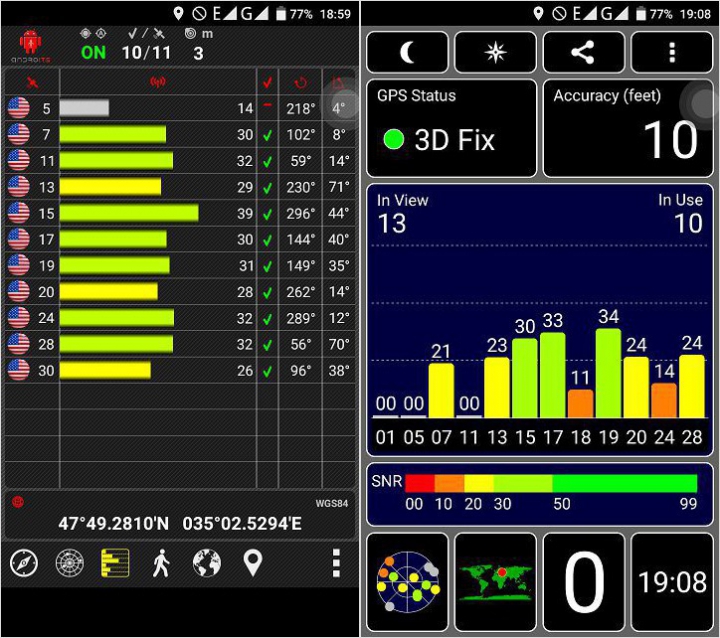720x638 pixels.
Task: Open the right app's vertical dots menu
Action: 672,52
